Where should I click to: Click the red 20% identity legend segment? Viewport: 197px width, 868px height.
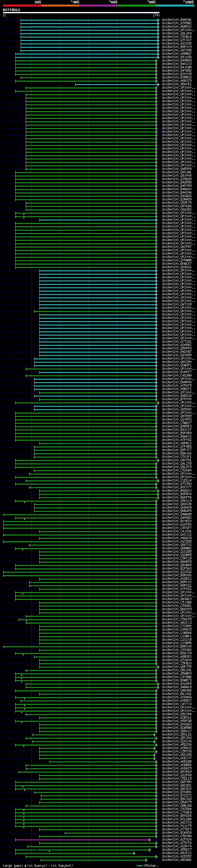click(x=22, y=6)
